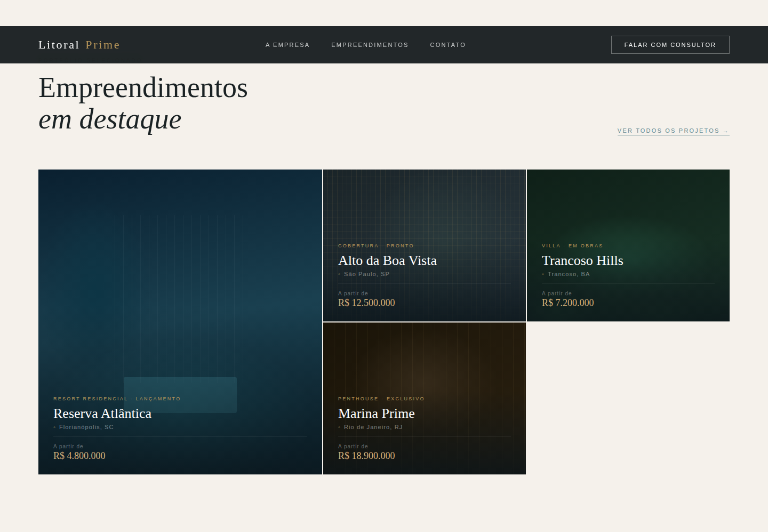768x532 pixels.
Task: Click the COBERTURA · PRONTO tag
Action: [x=376, y=246]
